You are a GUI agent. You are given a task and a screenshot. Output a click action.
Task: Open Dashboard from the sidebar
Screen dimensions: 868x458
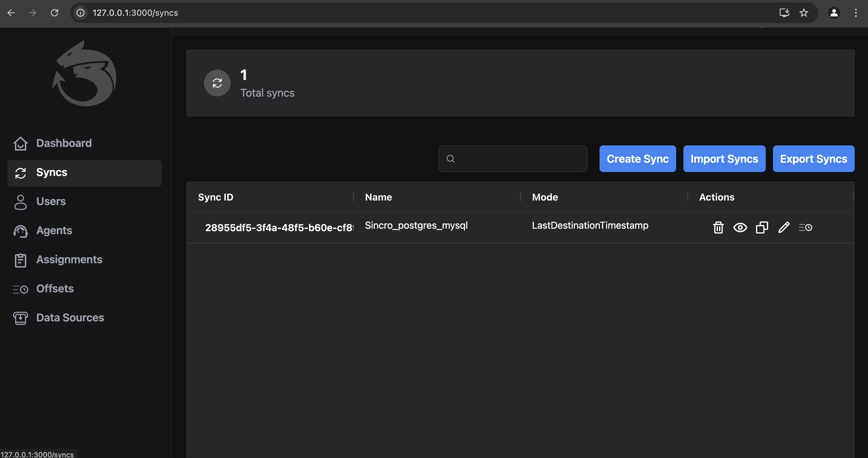point(64,143)
